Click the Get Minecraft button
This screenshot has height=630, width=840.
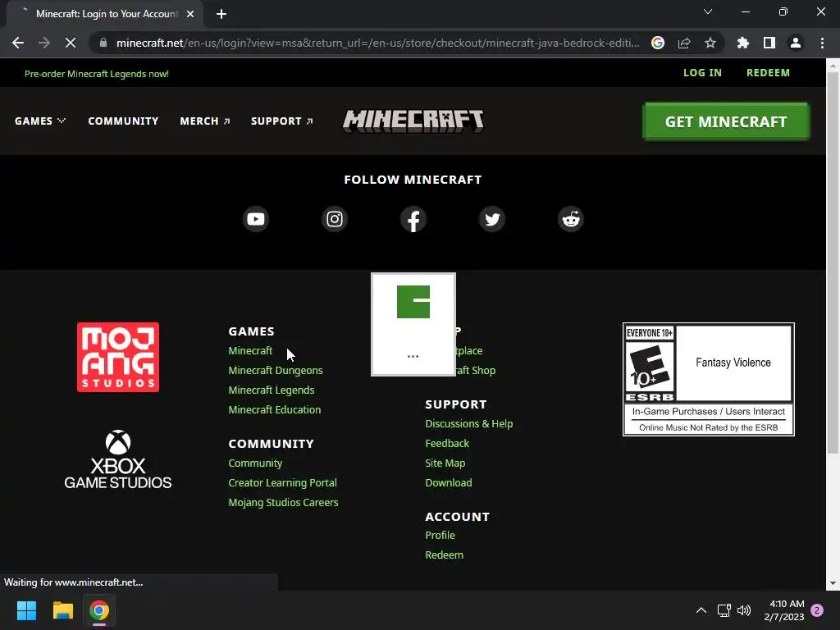point(726,121)
